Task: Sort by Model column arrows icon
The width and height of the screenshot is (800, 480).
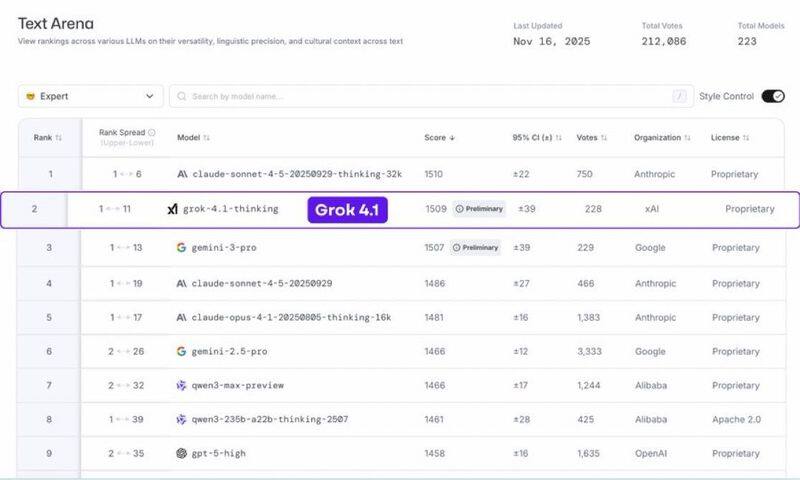Action: pyautogui.click(x=206, y=137)
